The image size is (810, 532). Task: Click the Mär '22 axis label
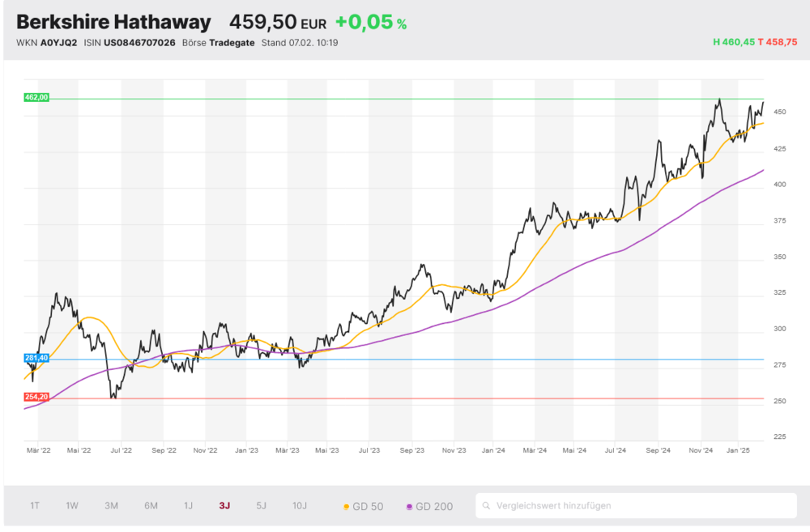click(39, 450)
